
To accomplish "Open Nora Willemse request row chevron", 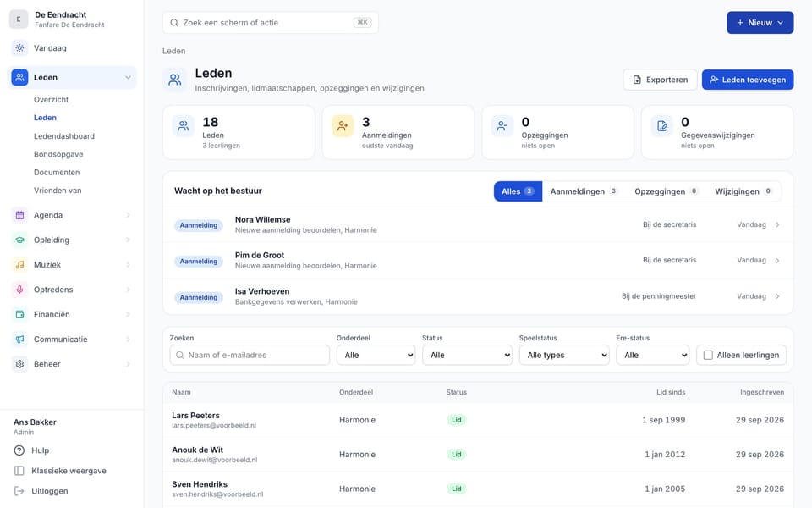I will point(777,224).
